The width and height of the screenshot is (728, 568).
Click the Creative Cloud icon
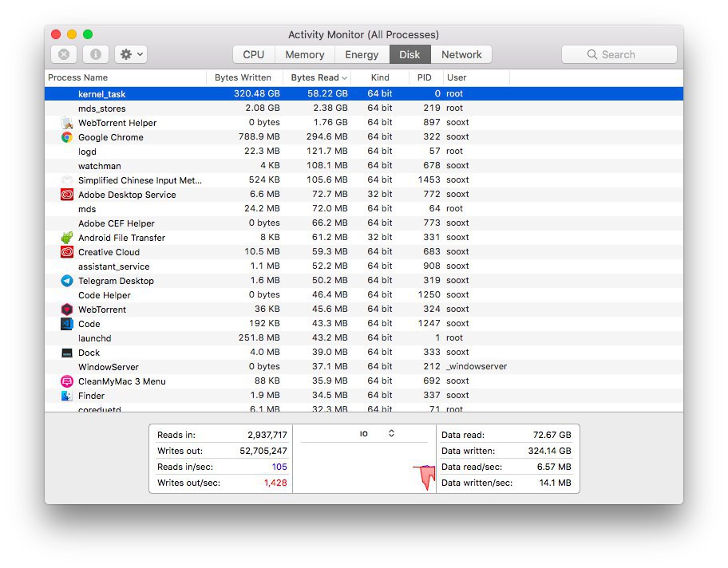click(x=67, y=252)
